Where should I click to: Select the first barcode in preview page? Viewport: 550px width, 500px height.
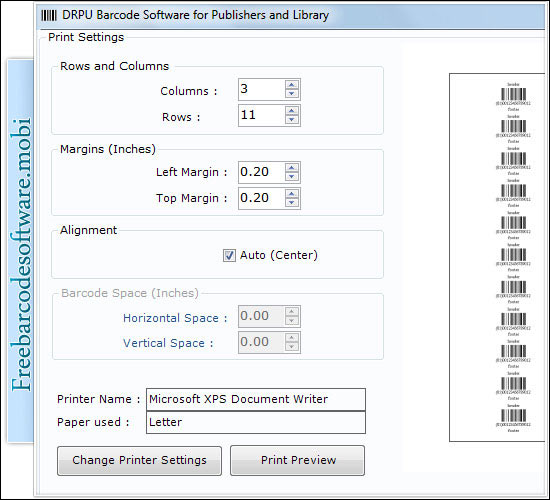point(513,96)
